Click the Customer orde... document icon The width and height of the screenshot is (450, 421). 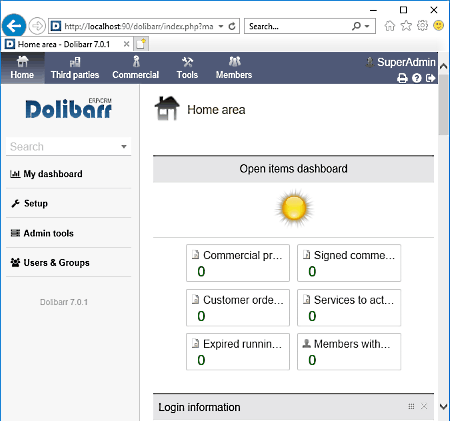point(196,299)
